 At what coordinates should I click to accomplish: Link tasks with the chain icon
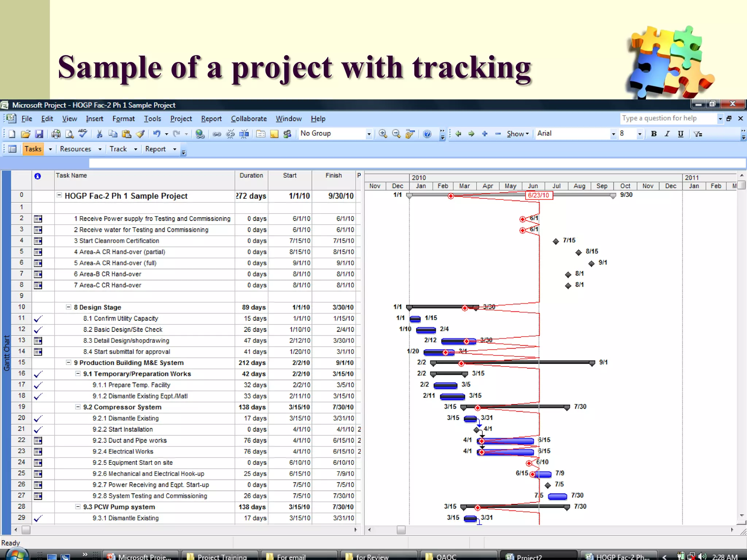[217, 134]
